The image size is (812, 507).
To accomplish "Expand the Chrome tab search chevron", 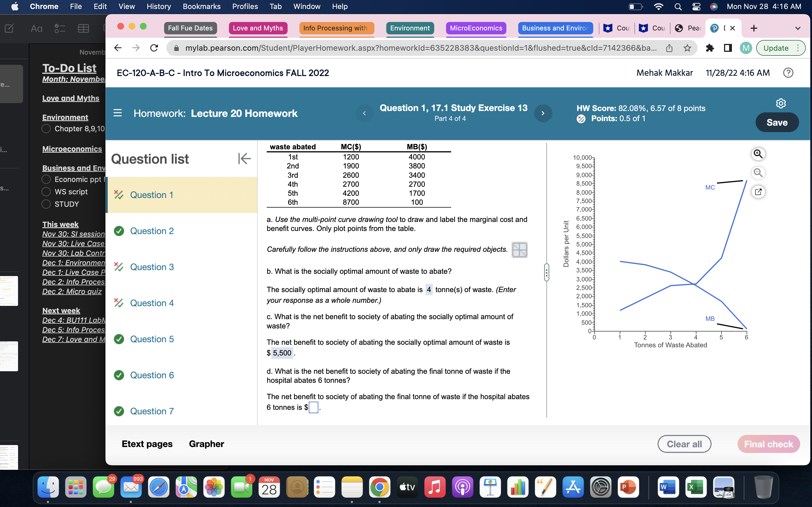I will (798, 28).
